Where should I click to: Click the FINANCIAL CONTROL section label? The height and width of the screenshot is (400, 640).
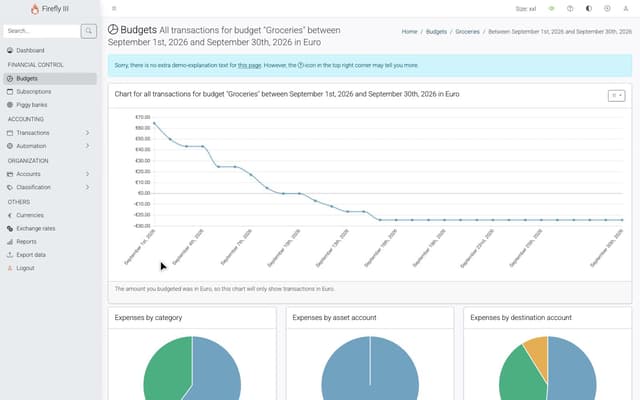pyautogui.click(x=36, y=65)
